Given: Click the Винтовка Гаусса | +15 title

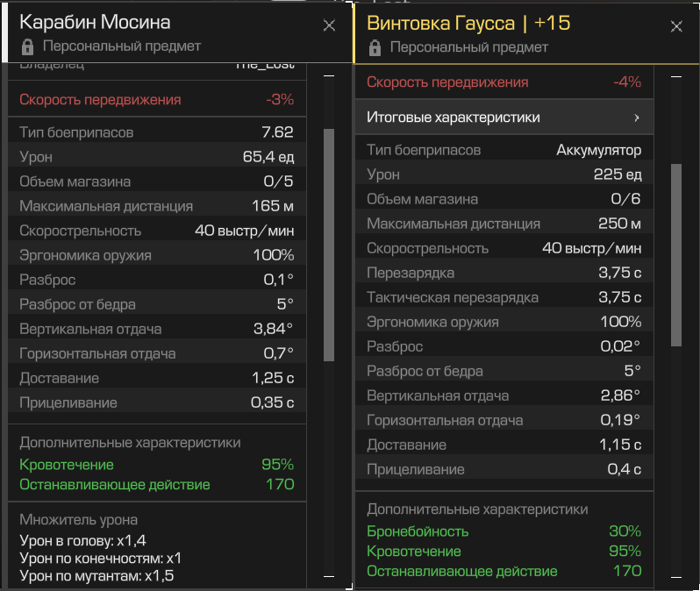Looking at the screenshot, I should 468,23.
